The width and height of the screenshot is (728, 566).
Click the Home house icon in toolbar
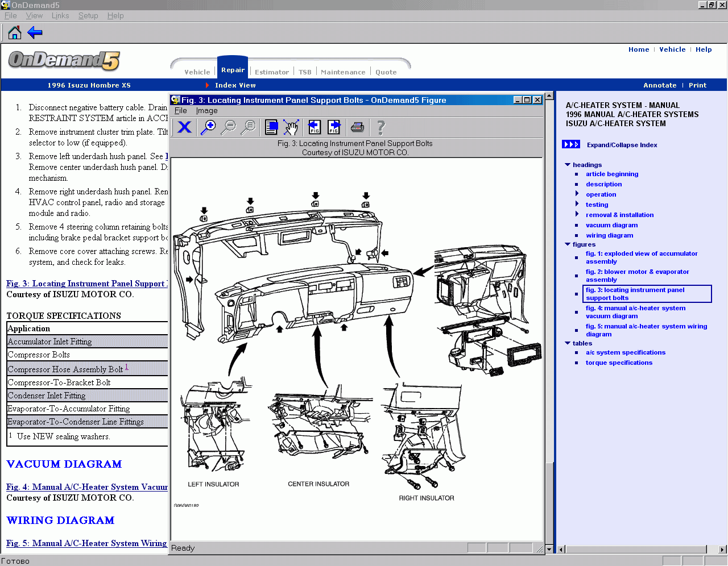[15, 32]
